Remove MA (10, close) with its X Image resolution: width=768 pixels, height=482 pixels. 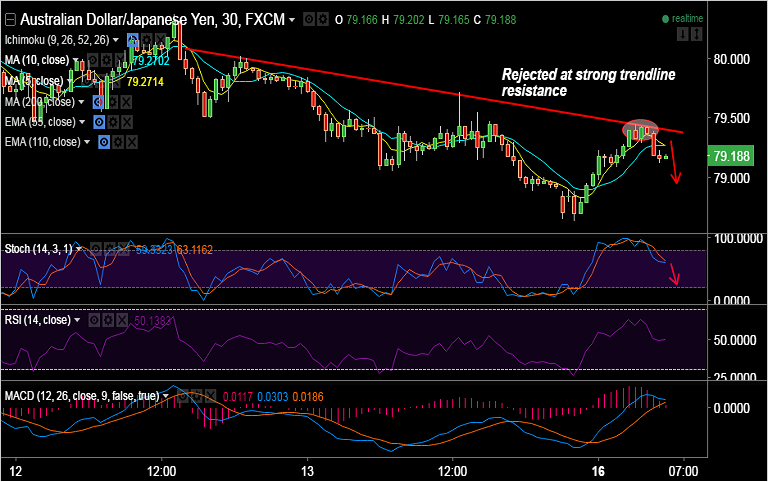coord(120,60)
